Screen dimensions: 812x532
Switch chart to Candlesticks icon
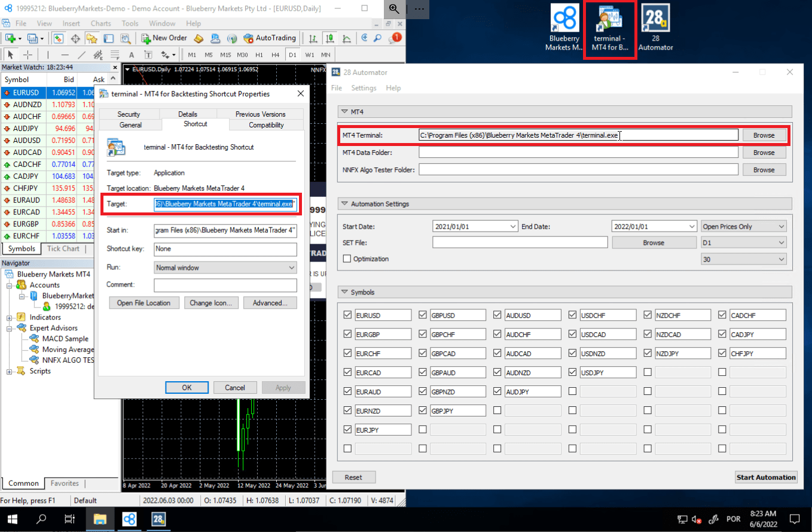point(329,38)
